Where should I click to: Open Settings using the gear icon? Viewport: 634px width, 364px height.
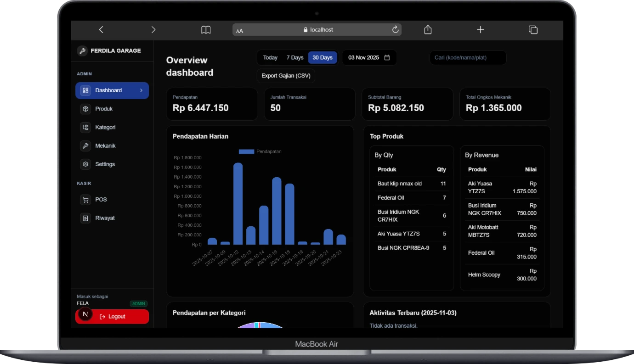coord(85,164)
